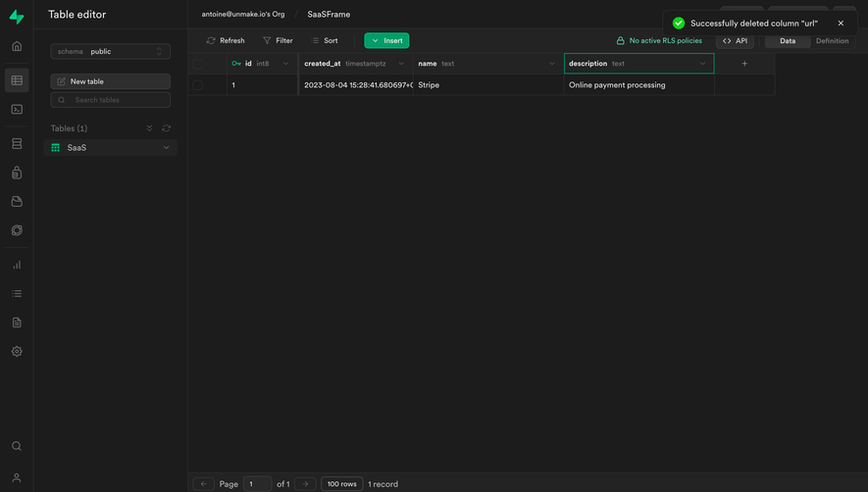Screen dimensions: 868x492
Task: Click the page number input field
Action: (257, 484)
